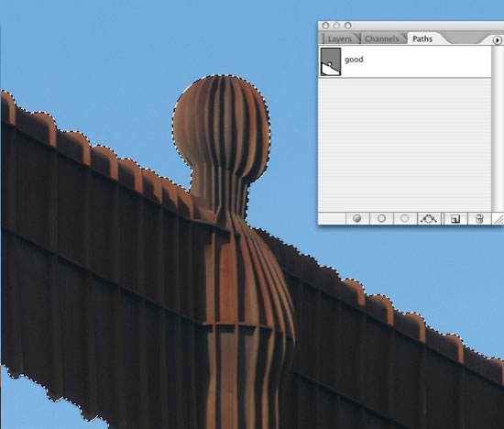Click the palette resize grip corner

[498, 219]
